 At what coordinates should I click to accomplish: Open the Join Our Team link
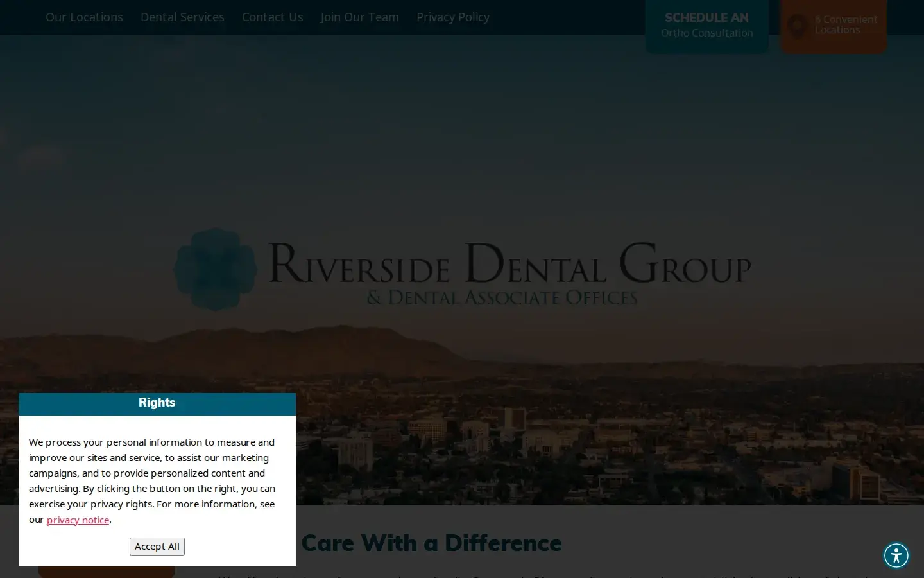coord(359,17)
